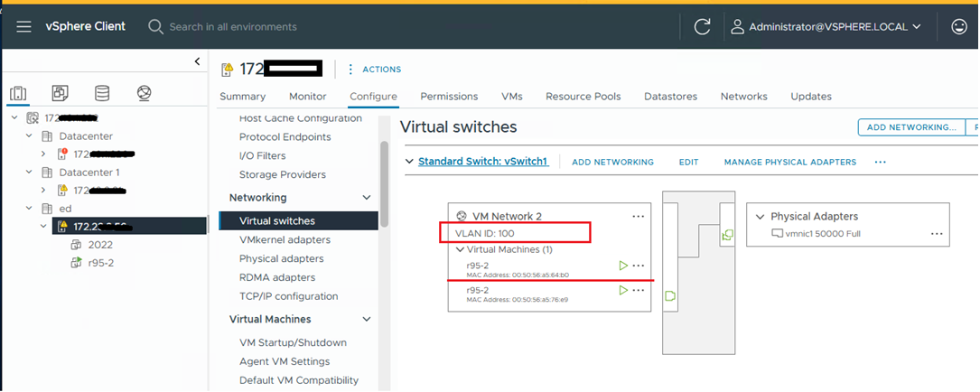Image resolution: width=980 pixels, height=392 pixels.
Task: Switch to the Datastores tab
Action: (670, 97)
